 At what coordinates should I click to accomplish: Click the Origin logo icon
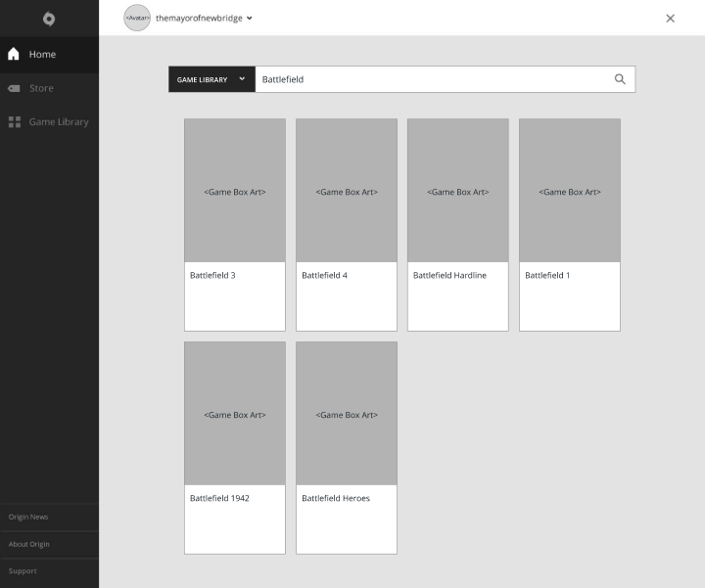[x=49, y=19]
